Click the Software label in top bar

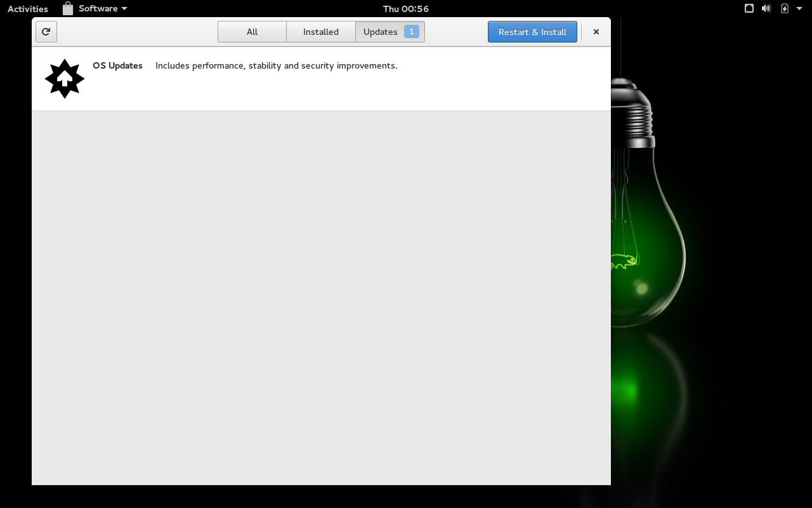coord(98,9)
